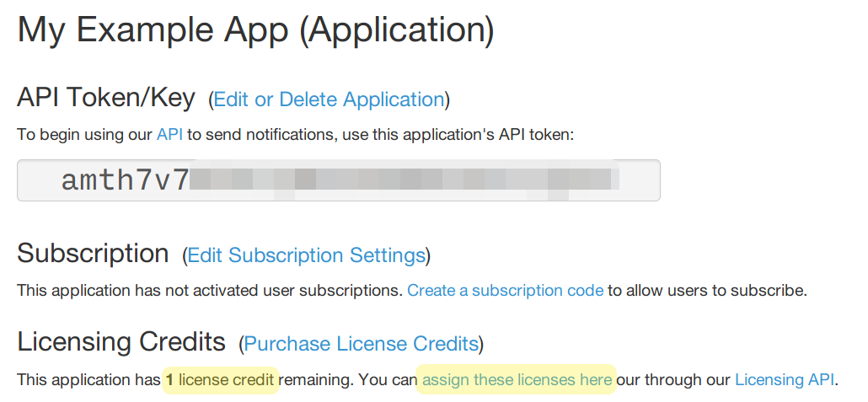Follow the API link in the intro sentence
Image resolution: width=868 pixels, height=402 pixels.
(169, 134)
